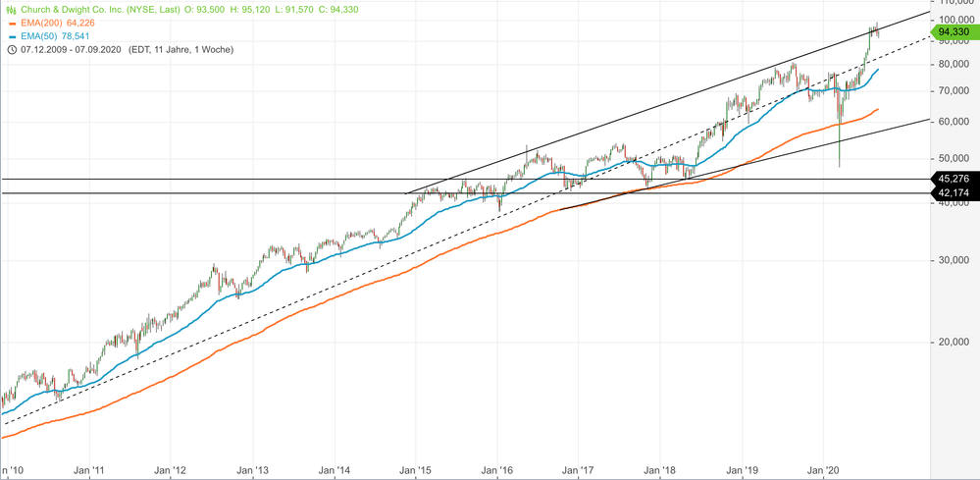Click the black 45,276 price level tag
The height and width of the screenshot is (480, 980).
tap(954, 179)
